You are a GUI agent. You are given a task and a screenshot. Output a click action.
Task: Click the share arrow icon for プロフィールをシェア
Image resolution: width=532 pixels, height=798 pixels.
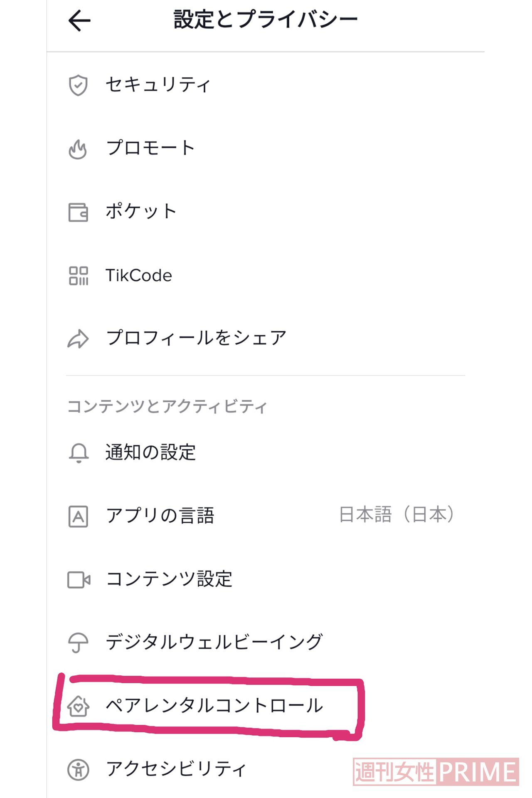coord(79,338)
